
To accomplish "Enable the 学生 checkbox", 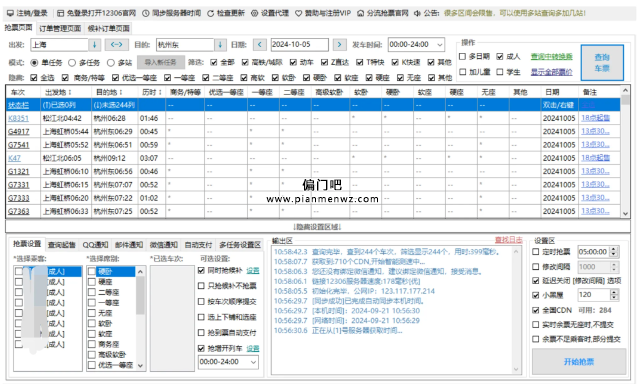I will pyautogui.click(x=500, y=72).
